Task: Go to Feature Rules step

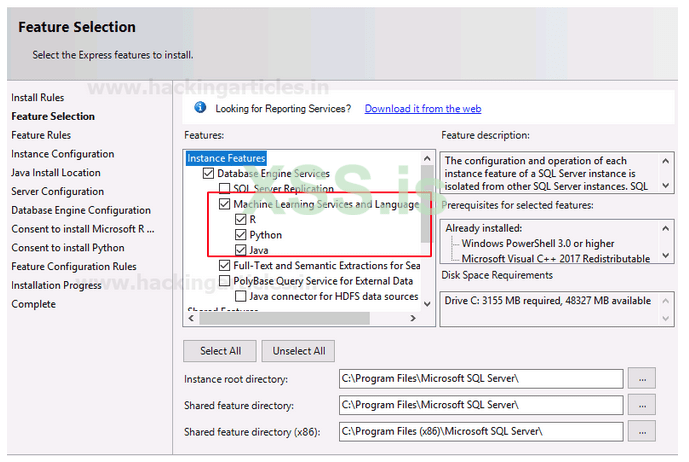Action: [x=41, y=135]
